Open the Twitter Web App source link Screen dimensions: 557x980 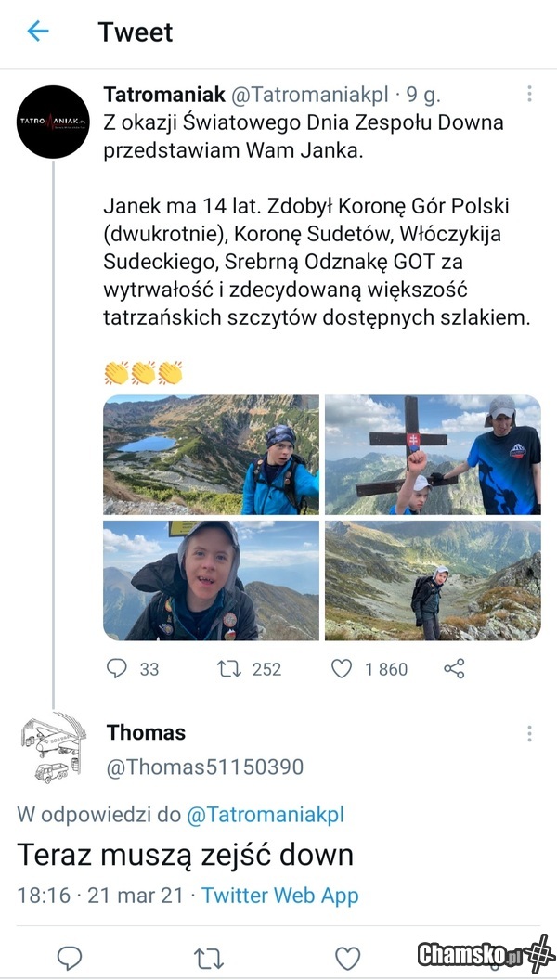point(280,896)
